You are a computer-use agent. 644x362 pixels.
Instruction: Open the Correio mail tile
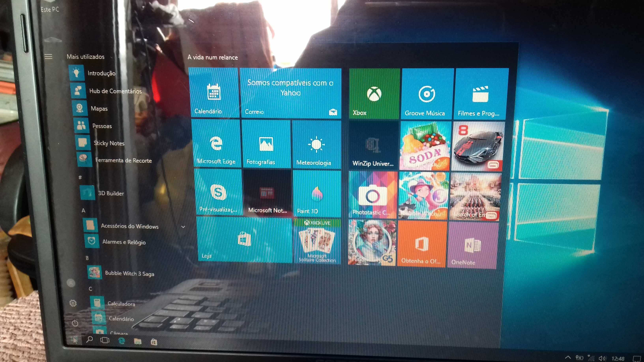point(291,93)
